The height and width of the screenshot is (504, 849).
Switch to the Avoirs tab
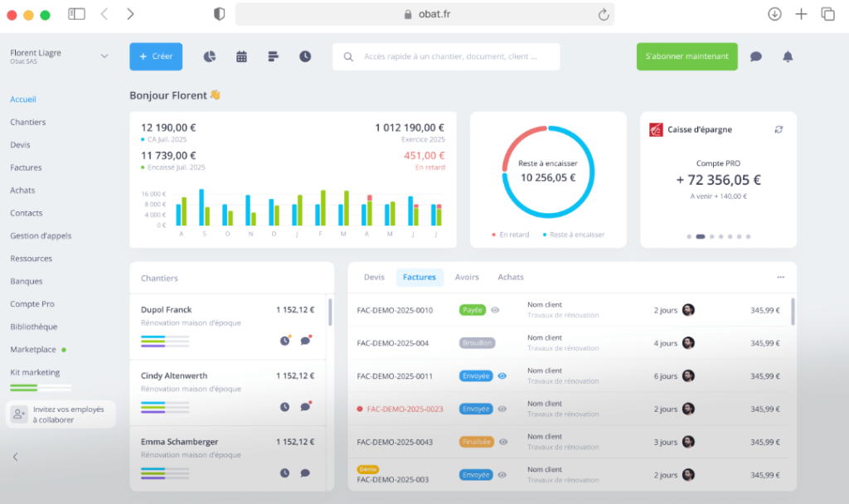[468, 278]
